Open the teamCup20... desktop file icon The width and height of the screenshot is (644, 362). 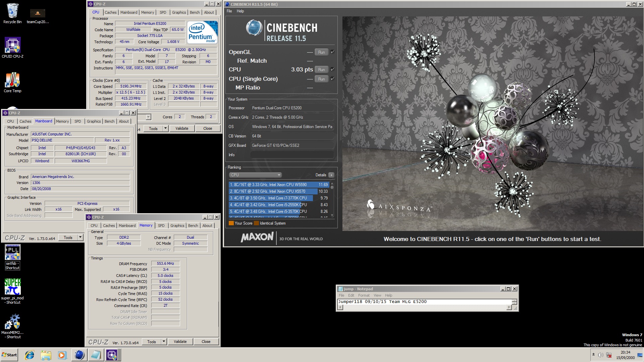[x=38, y=15]
